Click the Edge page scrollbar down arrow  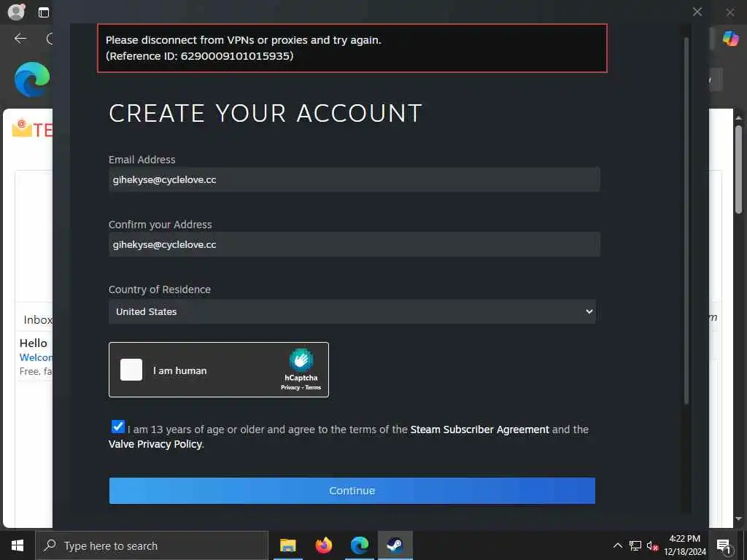coord(739,518)
